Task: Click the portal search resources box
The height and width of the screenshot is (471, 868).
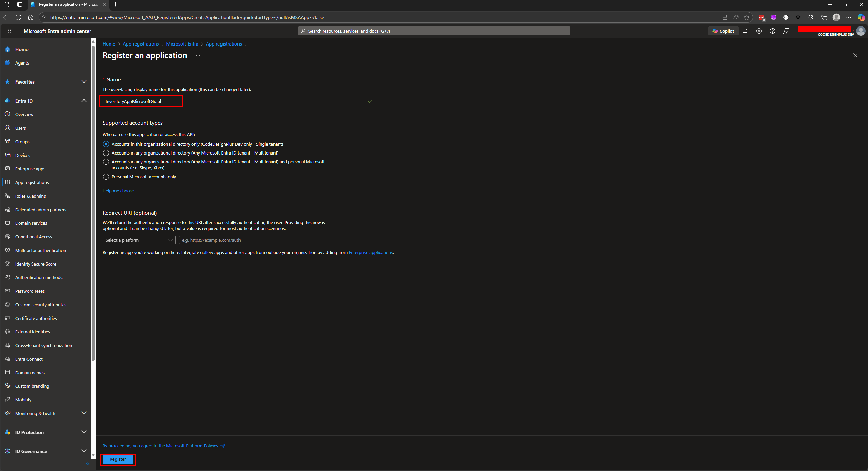Action: pos(434,31)
